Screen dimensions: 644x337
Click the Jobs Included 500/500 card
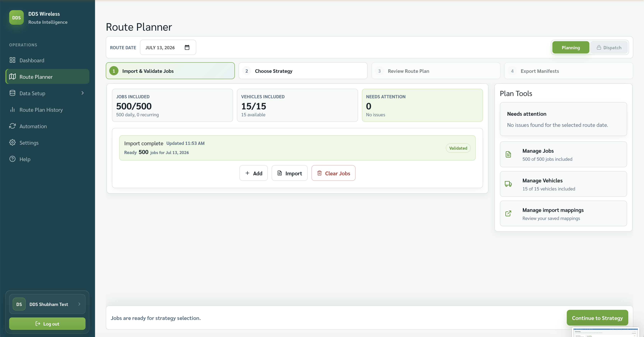[x=172, y=105]
